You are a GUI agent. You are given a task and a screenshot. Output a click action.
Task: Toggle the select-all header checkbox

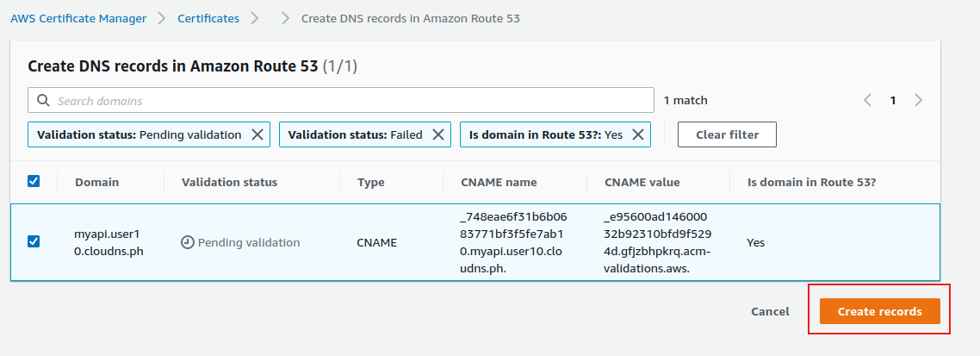(x=34, y=181)
